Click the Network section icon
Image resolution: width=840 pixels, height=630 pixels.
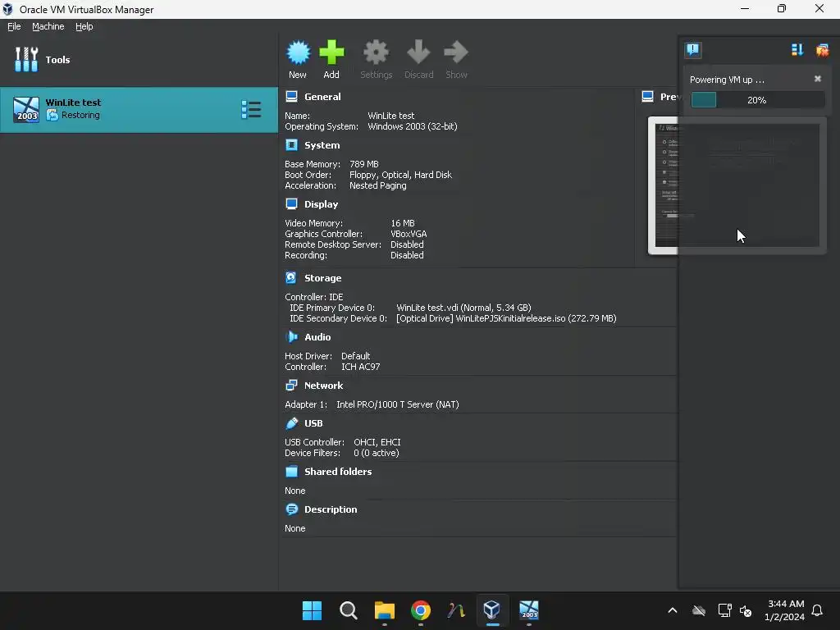(x=291, y=386)
